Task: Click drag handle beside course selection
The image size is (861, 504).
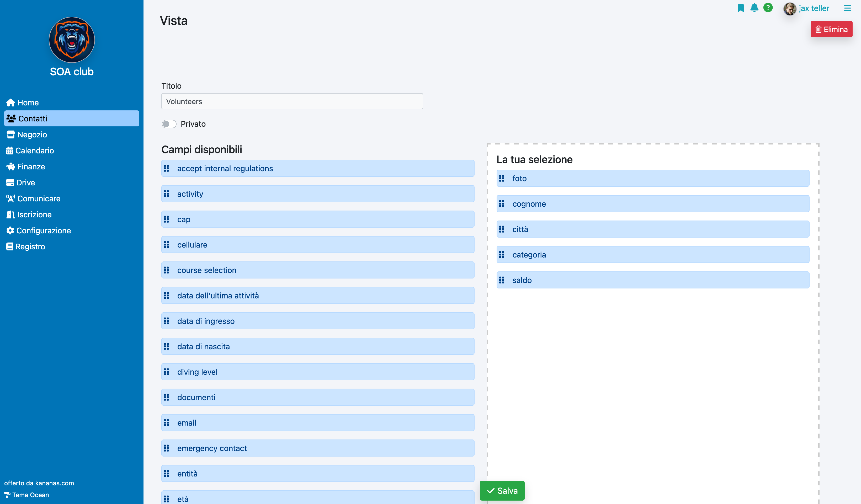Action: point(166,270)
